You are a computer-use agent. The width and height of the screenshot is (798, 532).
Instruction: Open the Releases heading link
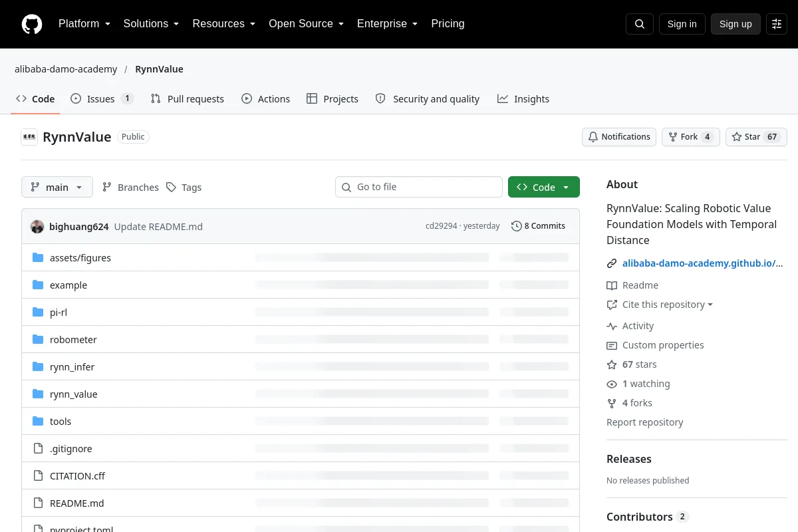point(629,459)
